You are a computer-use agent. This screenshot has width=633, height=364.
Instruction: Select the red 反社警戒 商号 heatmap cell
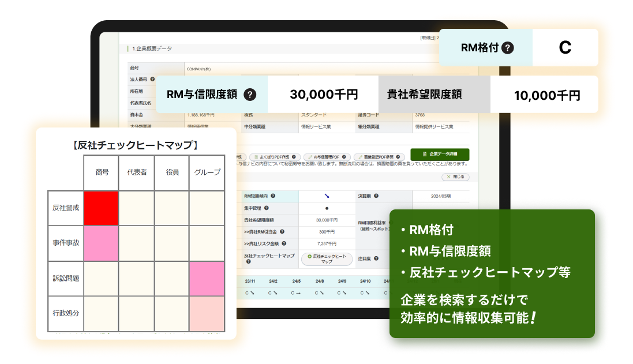(x=102, y=208)
